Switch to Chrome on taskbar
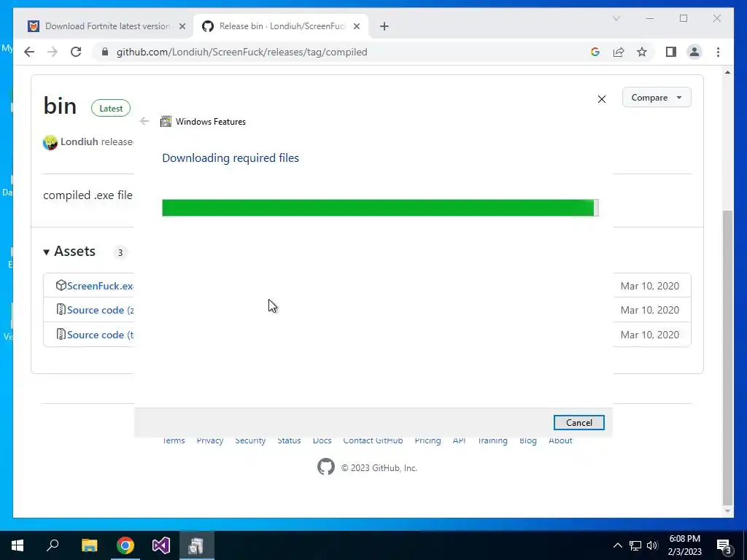 125,545
